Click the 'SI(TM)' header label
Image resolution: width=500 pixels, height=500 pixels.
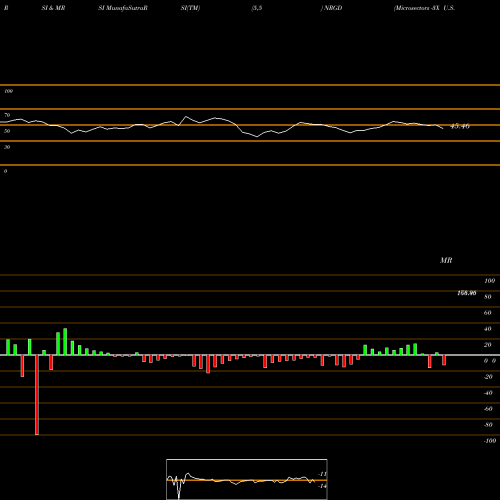click(190, 8)
